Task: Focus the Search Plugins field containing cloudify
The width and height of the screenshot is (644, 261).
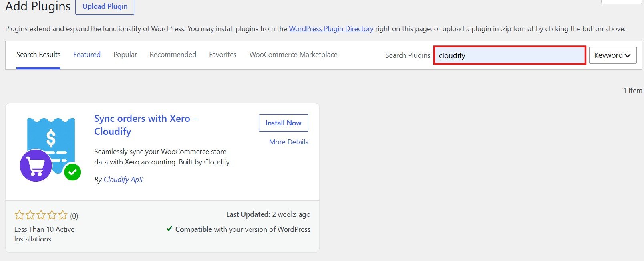Action: [x=510, y=55]
